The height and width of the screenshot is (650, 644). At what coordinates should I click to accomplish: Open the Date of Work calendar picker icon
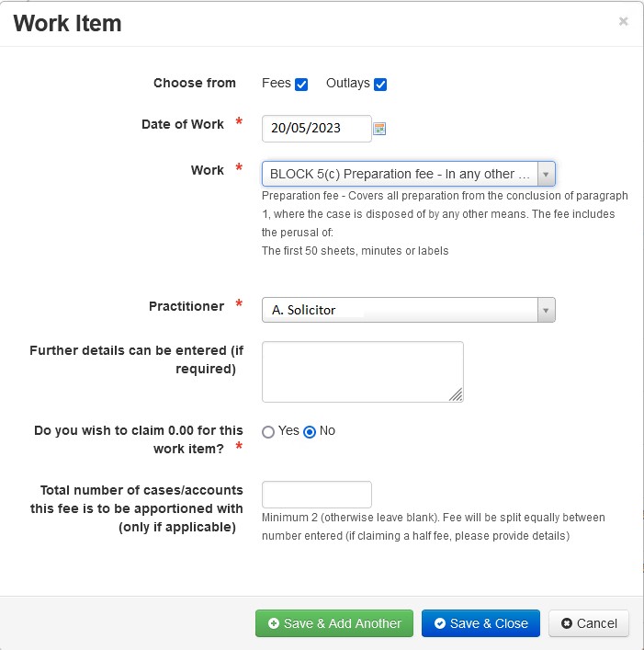379,129
